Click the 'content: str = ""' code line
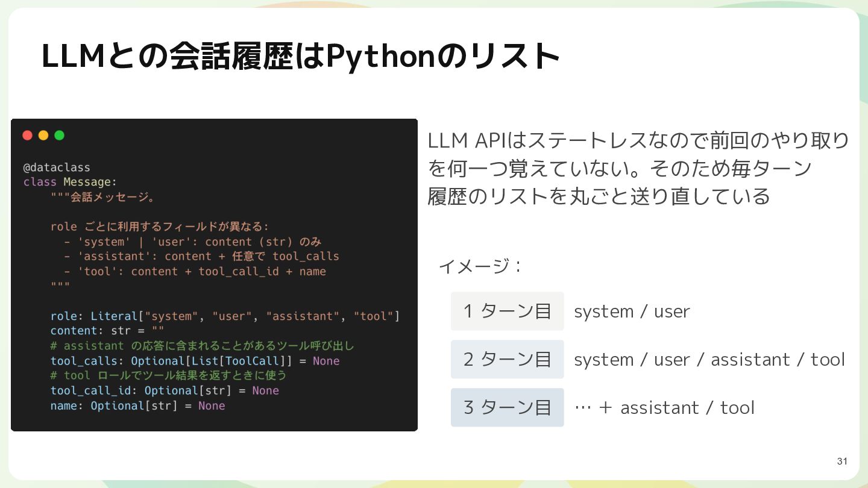 pyautogui.click(x=107, y=331)
